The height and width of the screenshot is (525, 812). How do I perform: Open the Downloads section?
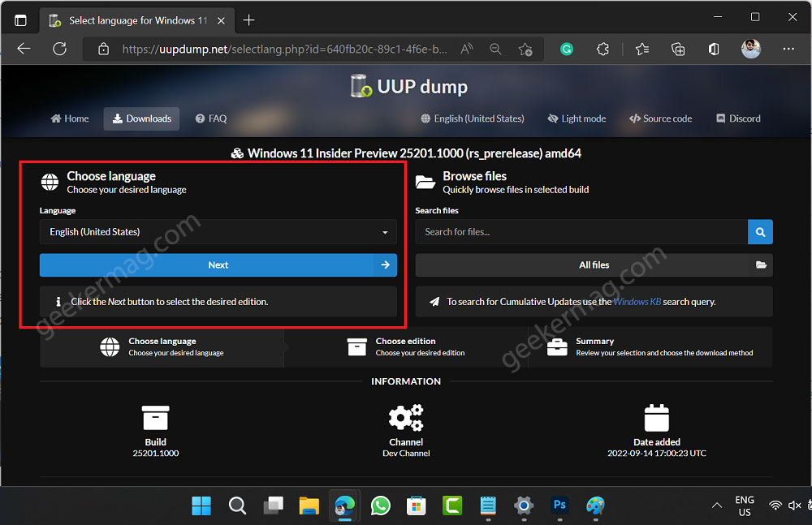click(x=141, y=118)
